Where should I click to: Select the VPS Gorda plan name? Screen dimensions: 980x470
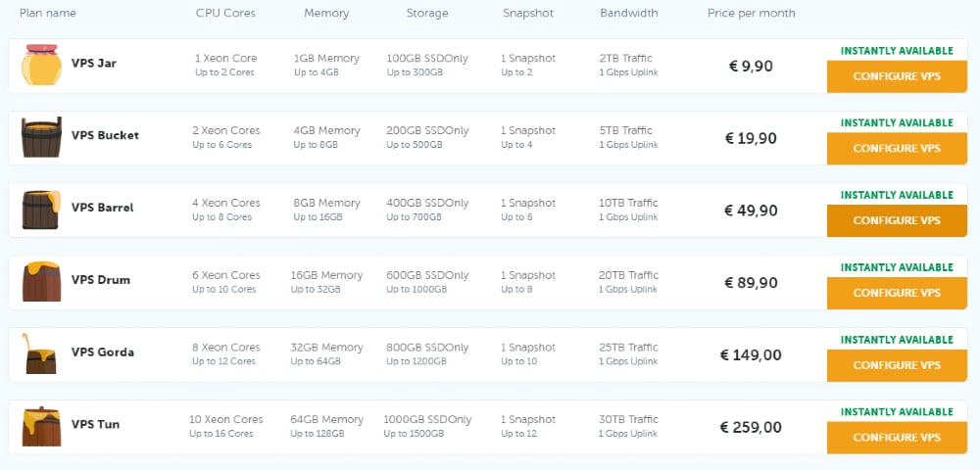coord(103,352)
